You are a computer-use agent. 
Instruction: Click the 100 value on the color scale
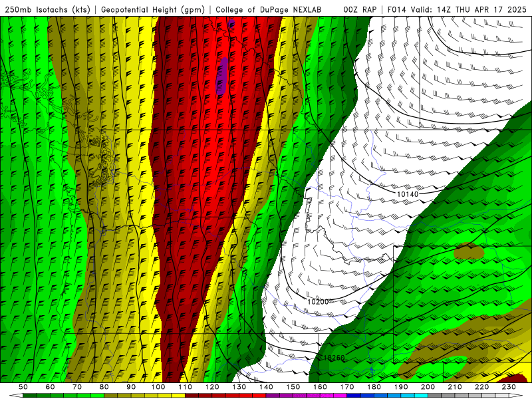pyautogui.click(x=158, y=387)
